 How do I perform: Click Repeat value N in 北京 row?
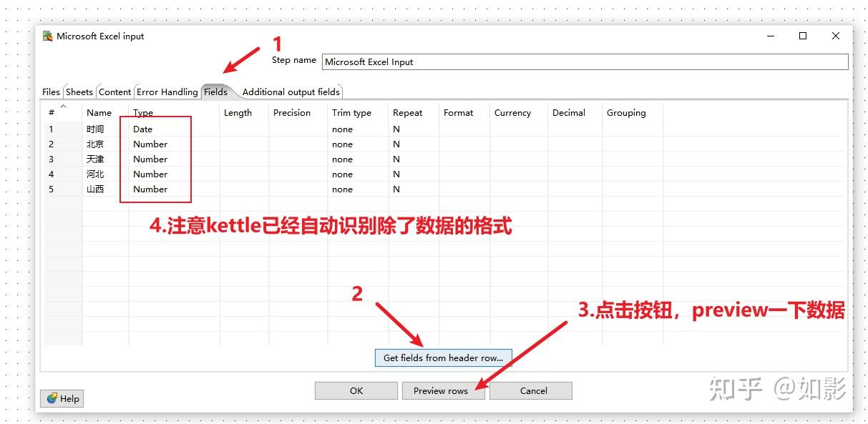point(396,144)
